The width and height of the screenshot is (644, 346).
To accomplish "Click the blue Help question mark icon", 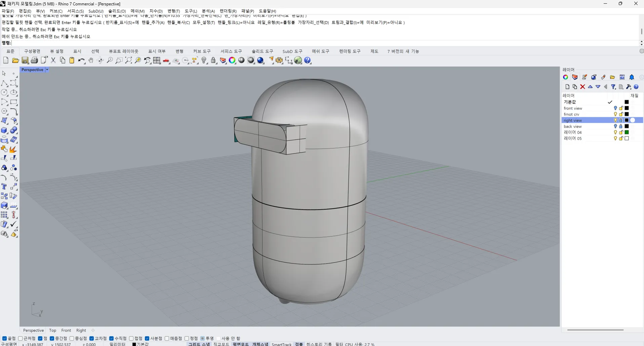I will pos(308,60).
